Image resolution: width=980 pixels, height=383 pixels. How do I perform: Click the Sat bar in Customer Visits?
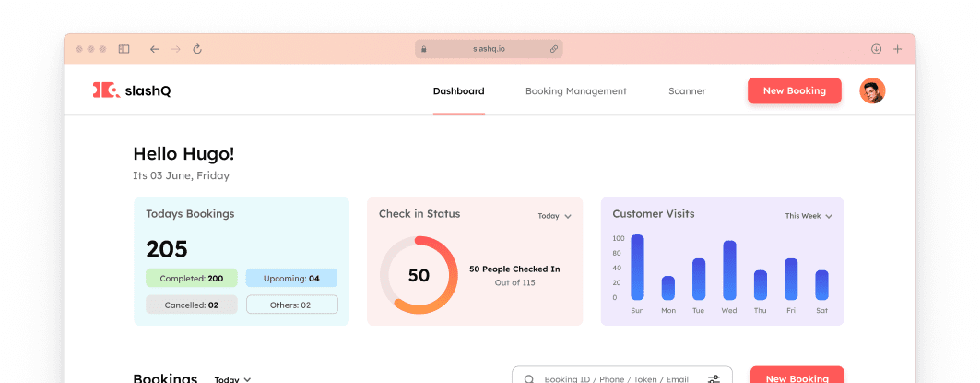tap(821, 285)
